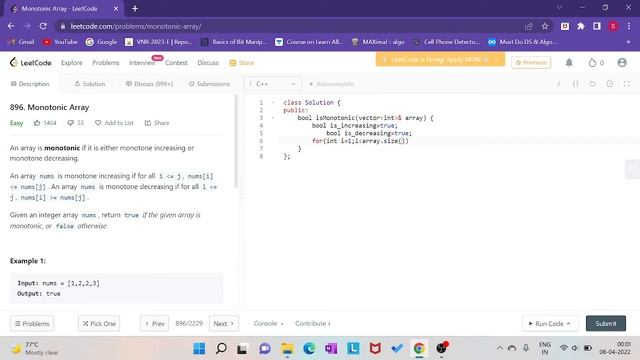The width and height of the screenshot is (640, 360).
Task: Show more bookmarks chevron
Action: coord(629,42)
